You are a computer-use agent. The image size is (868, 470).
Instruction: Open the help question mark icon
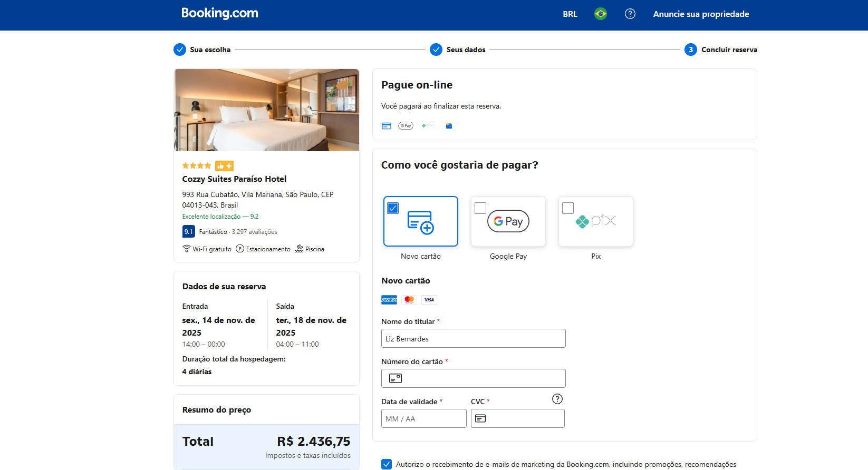(630, 14)
